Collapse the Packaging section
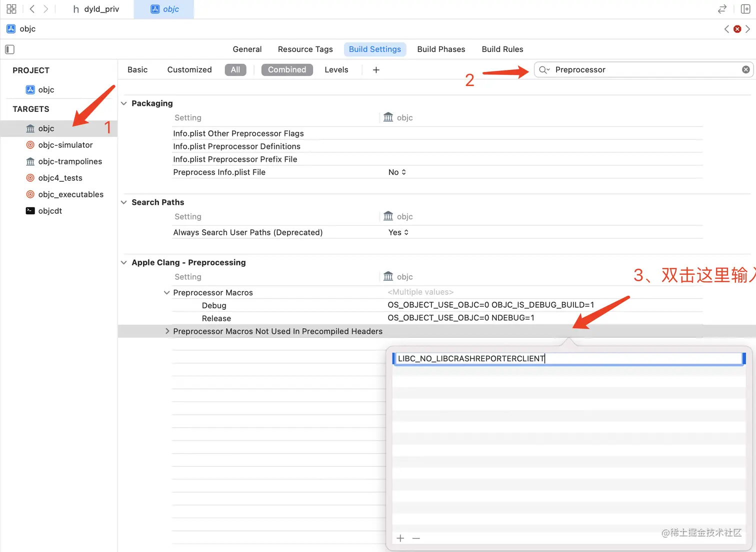This screenshot has width=756, height=552. (124, 103)
